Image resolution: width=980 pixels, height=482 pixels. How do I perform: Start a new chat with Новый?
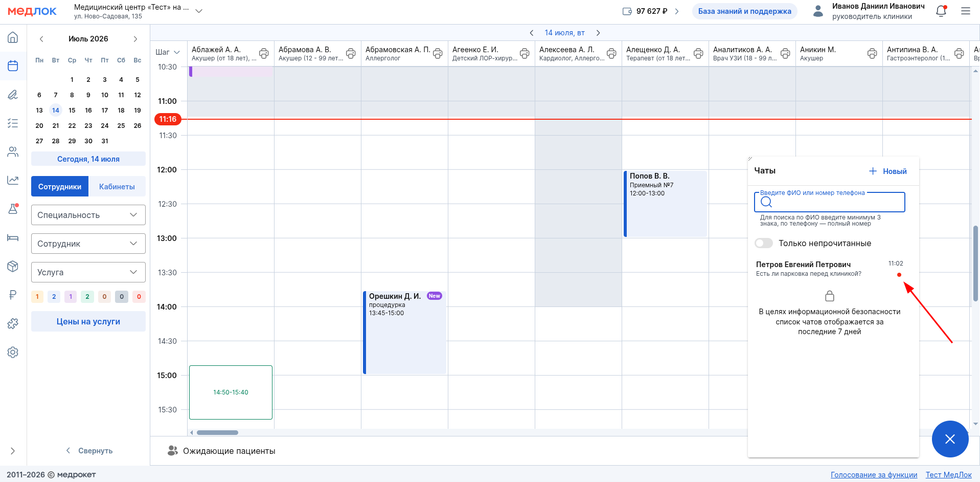(x=887, y=171)
